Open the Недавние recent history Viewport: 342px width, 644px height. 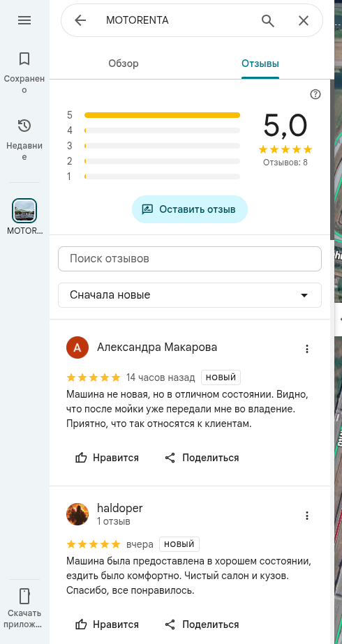(x=24, y=140)
